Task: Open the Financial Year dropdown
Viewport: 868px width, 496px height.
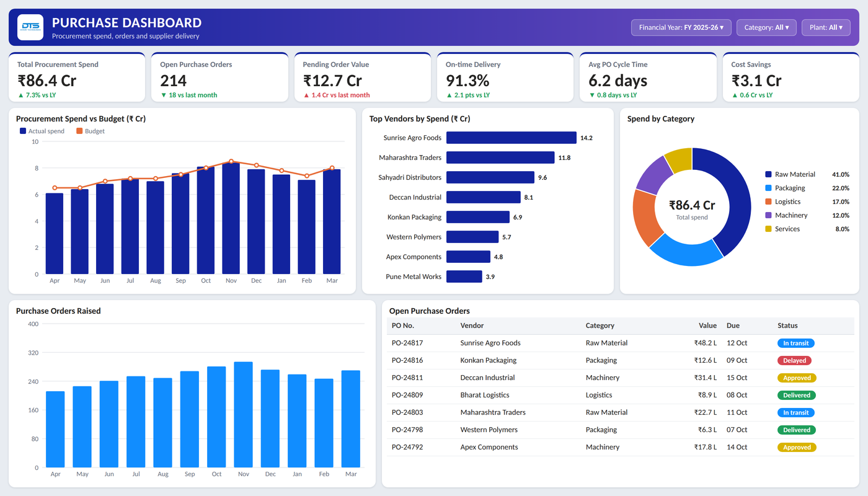Action: (681, 27)
